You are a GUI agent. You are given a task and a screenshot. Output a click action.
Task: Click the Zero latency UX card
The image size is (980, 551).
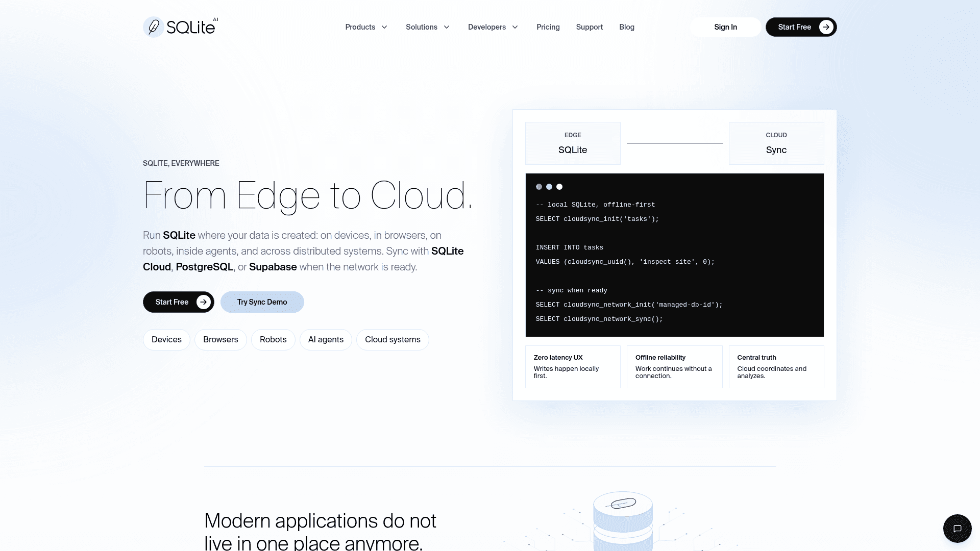[573, 367]
